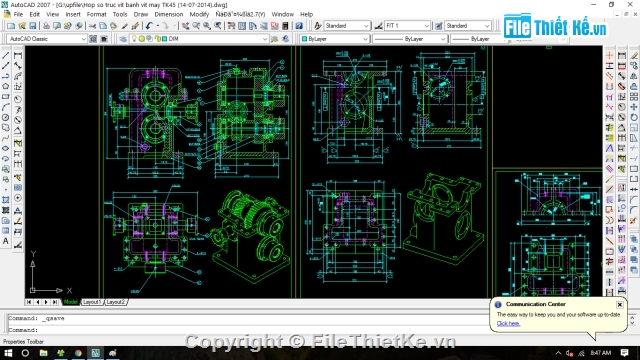Click the Save icon in the standard toolbar

tap(33, 26)
